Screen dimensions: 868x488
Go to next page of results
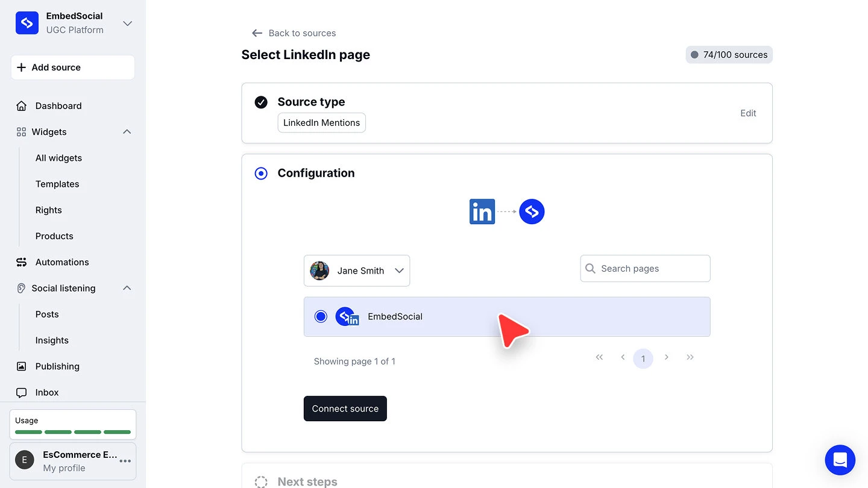[x=667, y=357]
